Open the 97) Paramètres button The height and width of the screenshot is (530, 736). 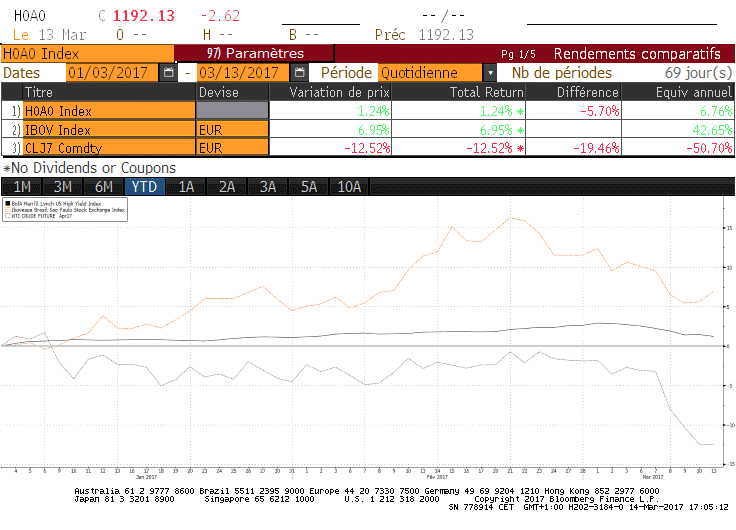(254, 54)
